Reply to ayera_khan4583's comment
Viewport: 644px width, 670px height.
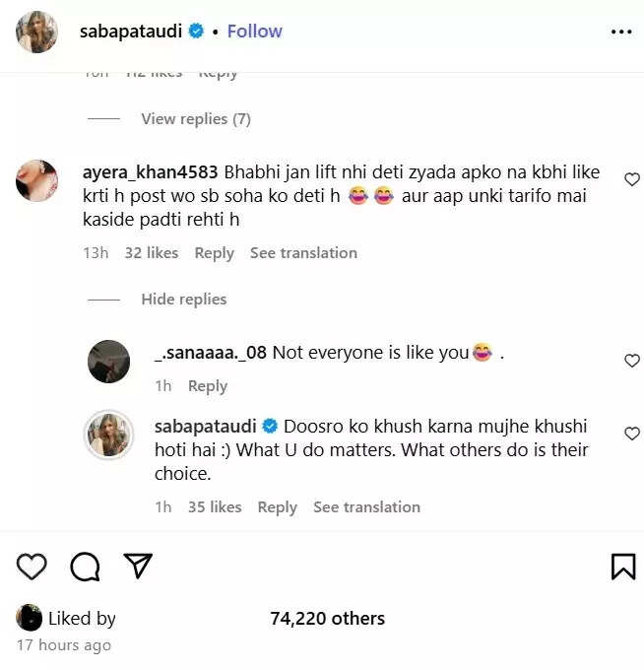click(214, 253)
